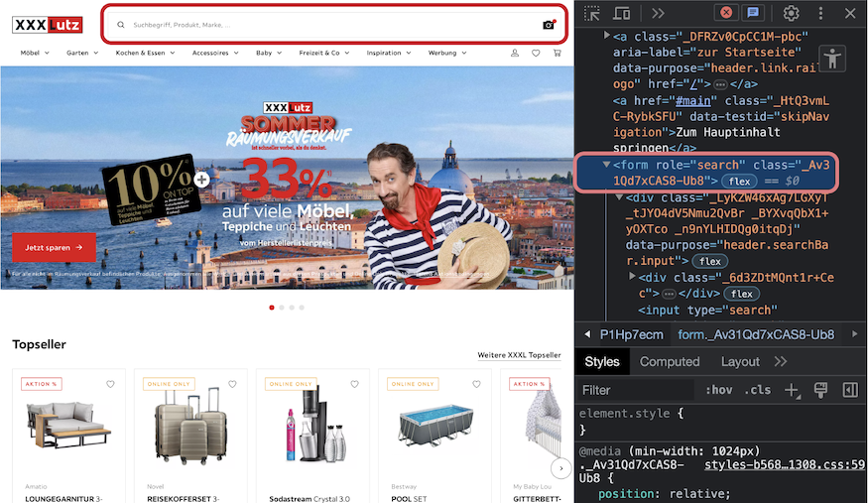Switch to the Computed tab
The image size is (868, 503).
[x=670, y=362]
